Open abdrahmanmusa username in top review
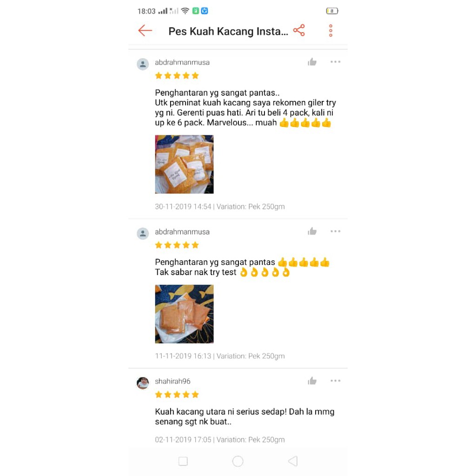The height and width of the screenshot is (476, 476). pyautogui.click(x=182, y=62)
